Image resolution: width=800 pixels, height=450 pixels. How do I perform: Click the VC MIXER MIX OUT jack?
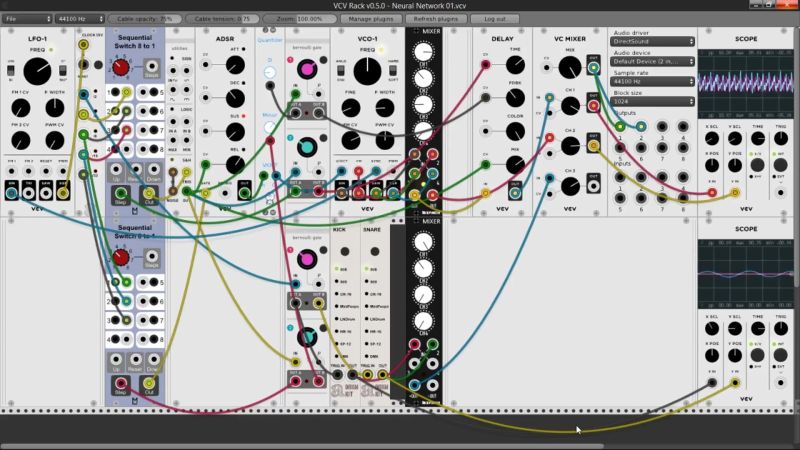point(593,67)
